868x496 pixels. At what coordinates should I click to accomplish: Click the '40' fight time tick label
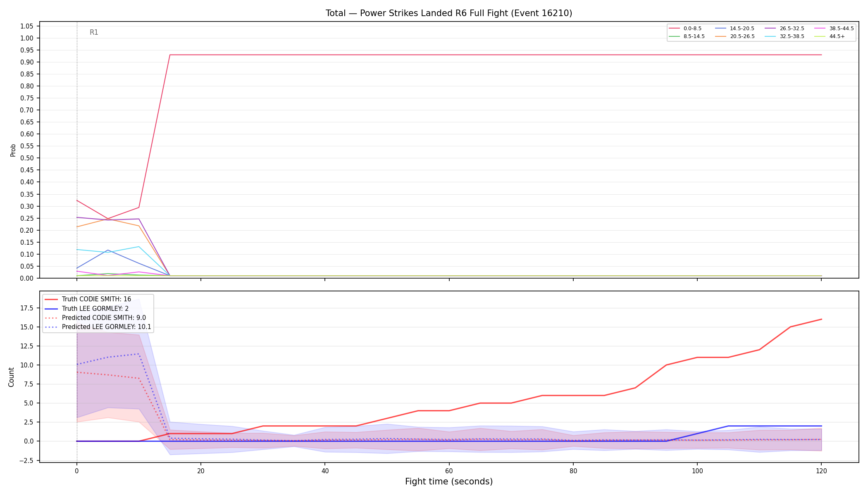coord(325,471)
